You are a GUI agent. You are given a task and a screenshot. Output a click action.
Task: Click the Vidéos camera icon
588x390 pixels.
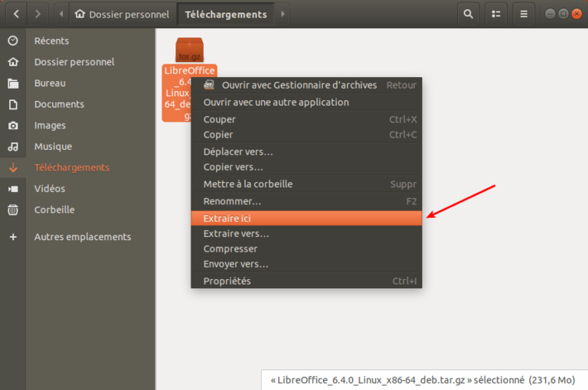point(13,189)
